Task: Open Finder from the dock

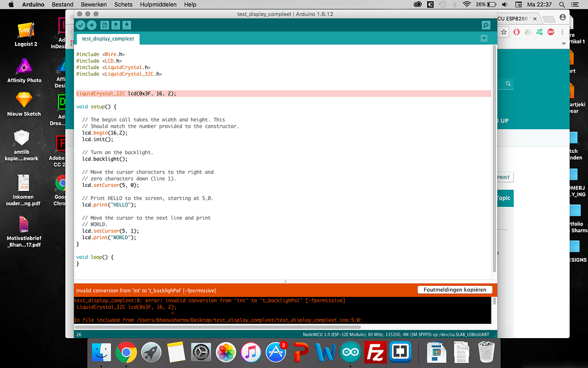Action: point(101,352)
